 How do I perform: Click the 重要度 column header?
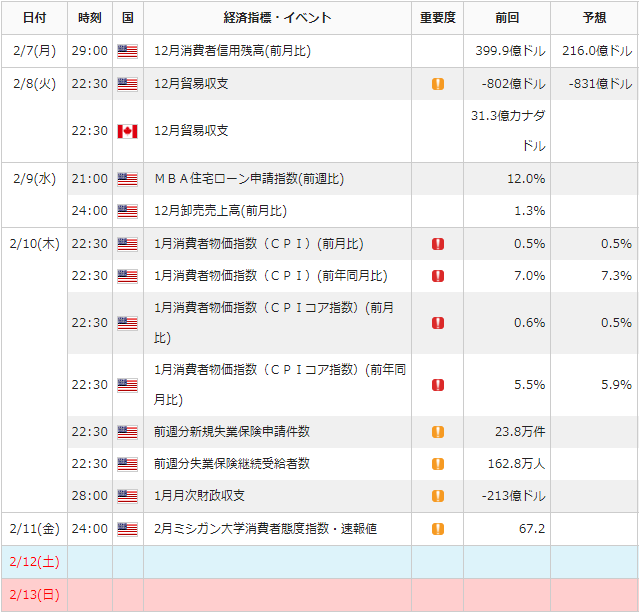(x=438, y=18)
